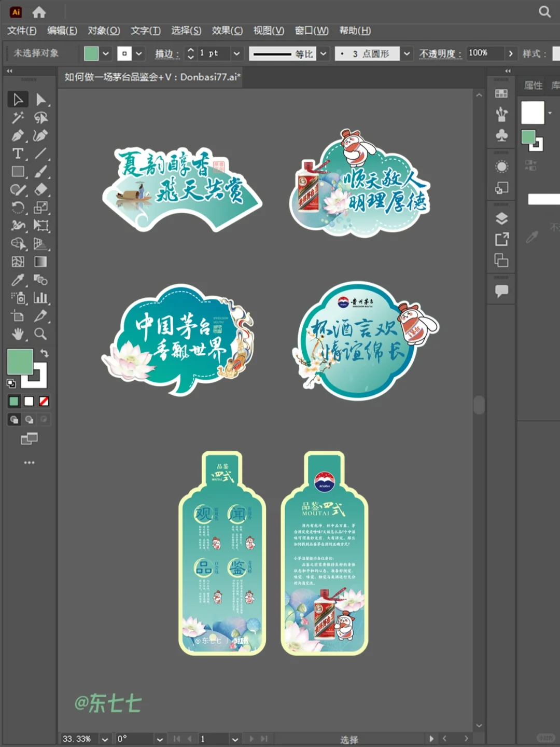Viewport: 560px width, 747px height.
Task: Go to previous artboard arrow
Action: click(189, 739)
